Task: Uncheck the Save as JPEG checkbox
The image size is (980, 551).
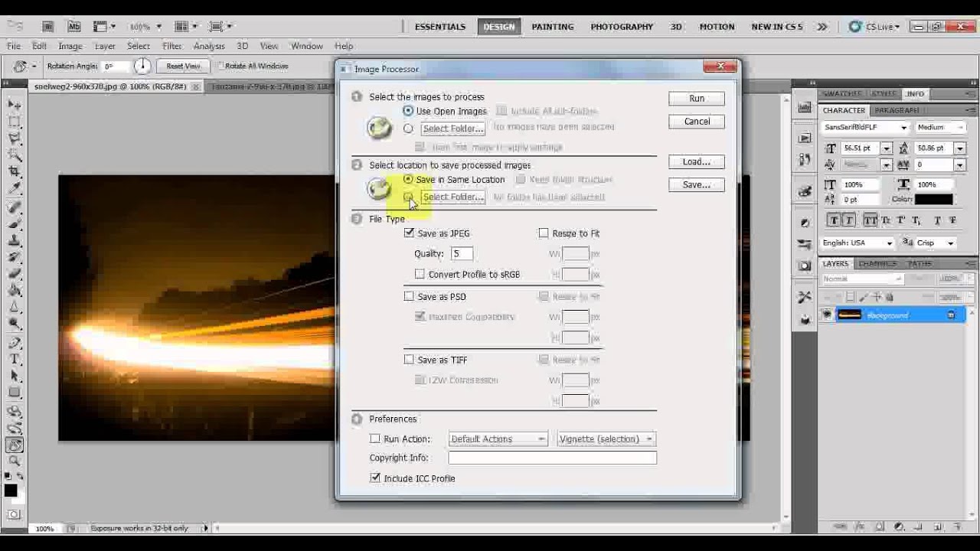Action: [x=409, y=233]
